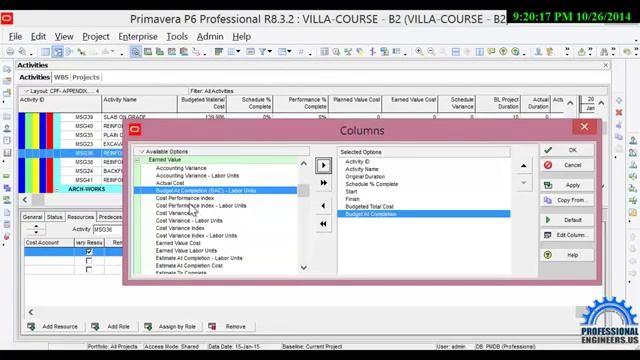Select Earned Value Cost in Available Options
Viewport: 640px width, 360px height.
(x=178, y=243)
